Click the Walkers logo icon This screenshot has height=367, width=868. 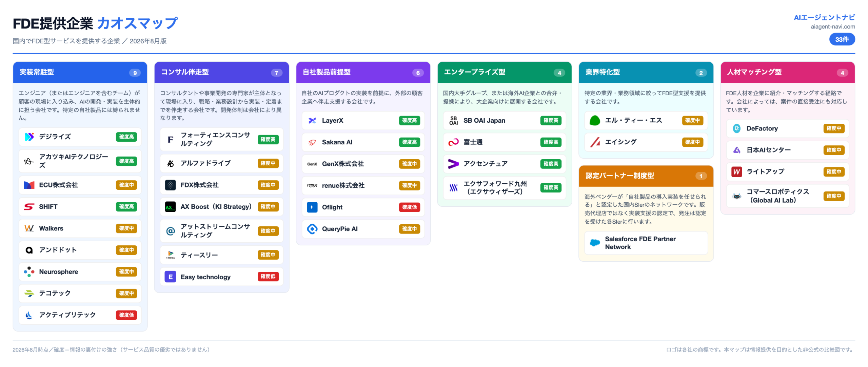pyautogui.click(x=29, y=228)
